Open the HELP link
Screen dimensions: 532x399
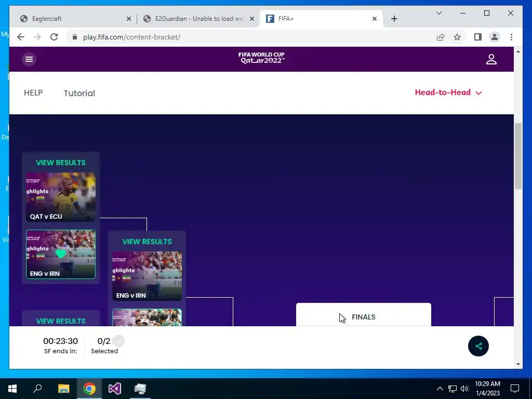[x=33, y=93]
